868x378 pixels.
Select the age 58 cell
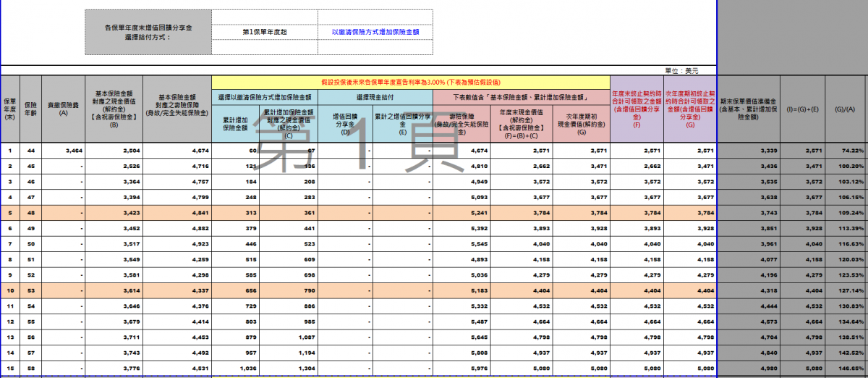(30, 369)
